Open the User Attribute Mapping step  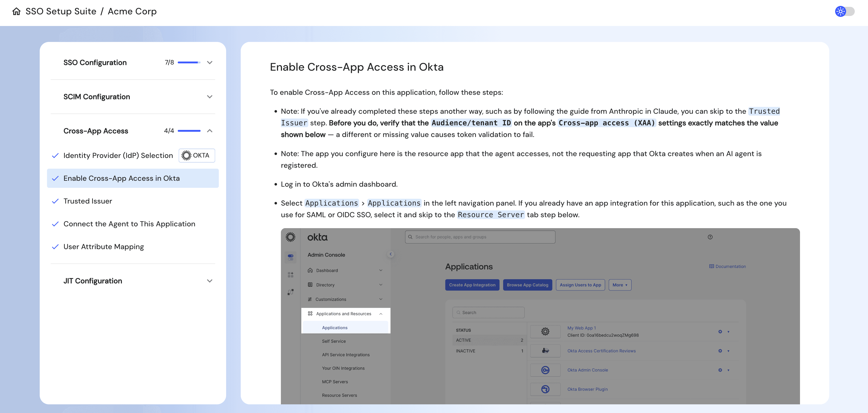(103, 247)
